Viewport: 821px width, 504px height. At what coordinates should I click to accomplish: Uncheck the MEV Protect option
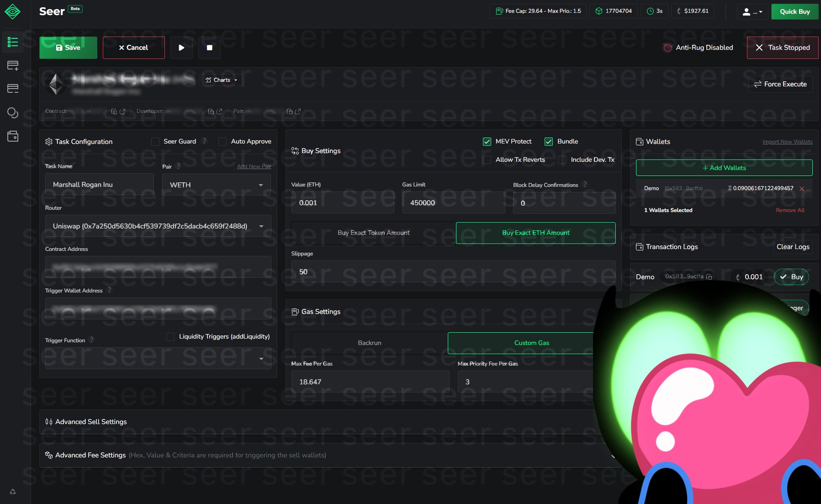487,142
